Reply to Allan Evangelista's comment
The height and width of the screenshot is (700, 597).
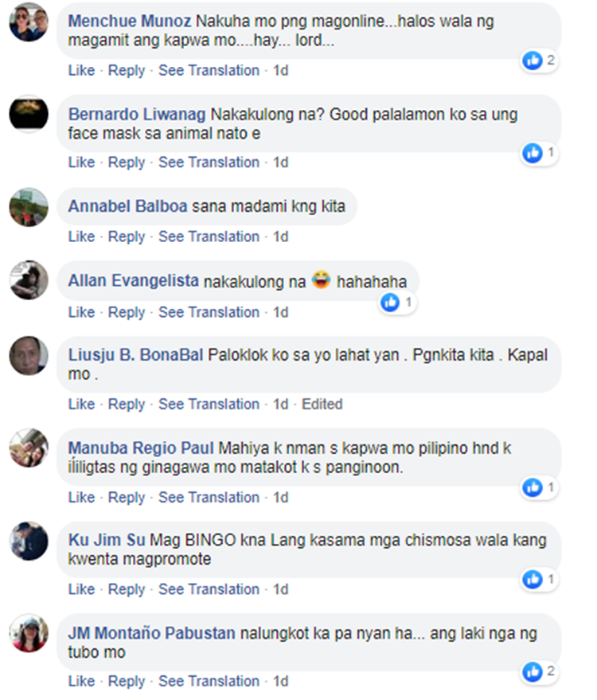[x=127, y=312]
